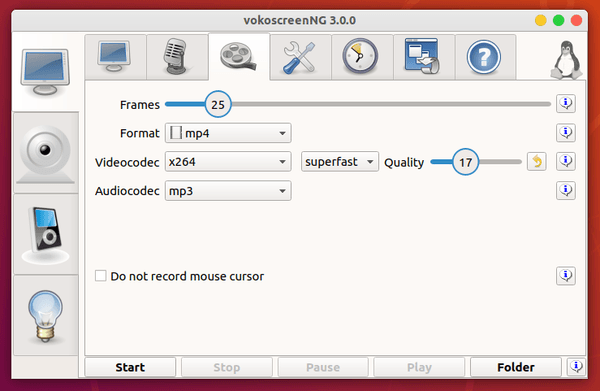The width and height of the screenshot is (600, 391).
Task: Switch to the microphone Audio tab
Action: click(177, 57)
